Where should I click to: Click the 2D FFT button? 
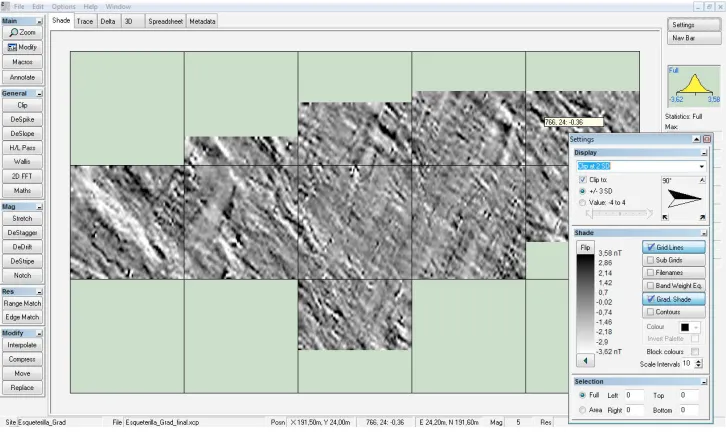click(22, 176)
